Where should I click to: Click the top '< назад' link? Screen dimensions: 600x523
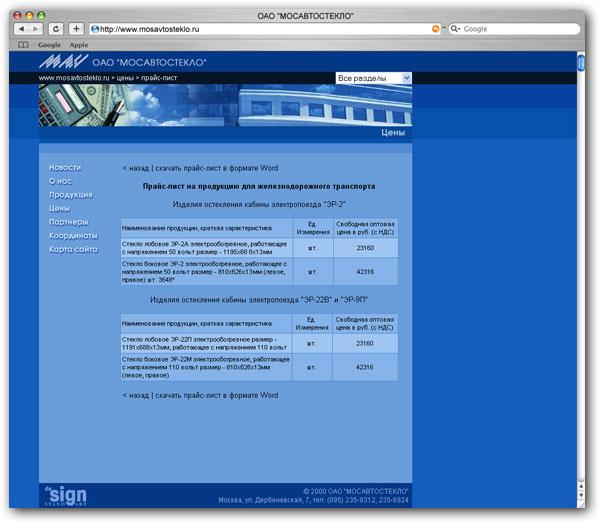(x=135, y=168)
